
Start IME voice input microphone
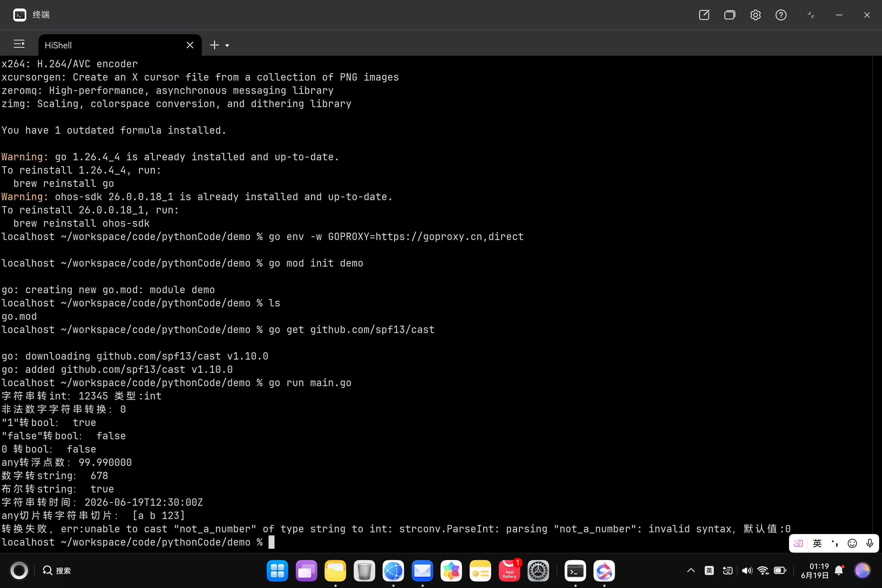coord(870,543)
